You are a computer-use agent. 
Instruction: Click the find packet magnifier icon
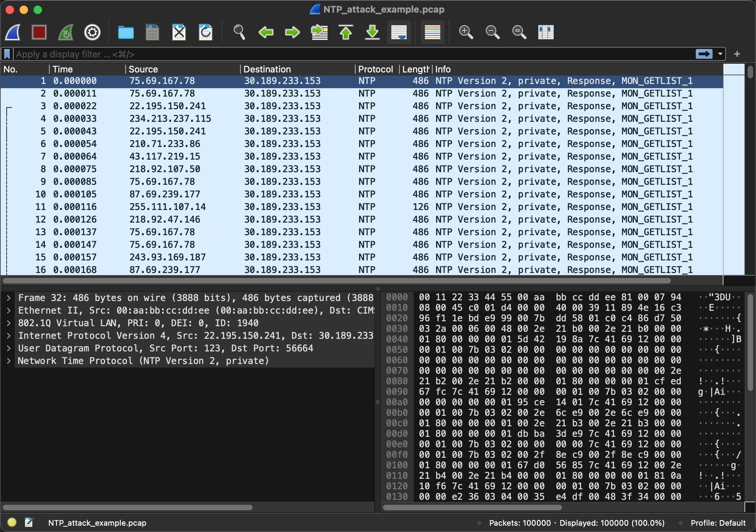239,32
